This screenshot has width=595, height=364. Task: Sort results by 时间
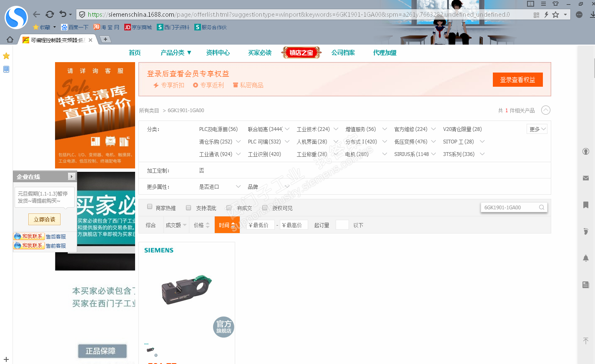click(x=227, y=225)
